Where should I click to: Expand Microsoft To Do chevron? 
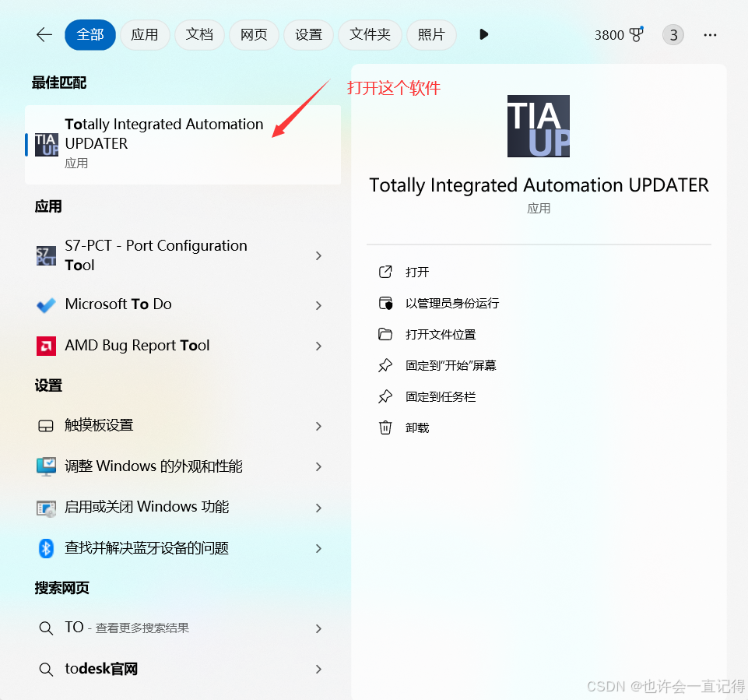[x=318, y=305]
